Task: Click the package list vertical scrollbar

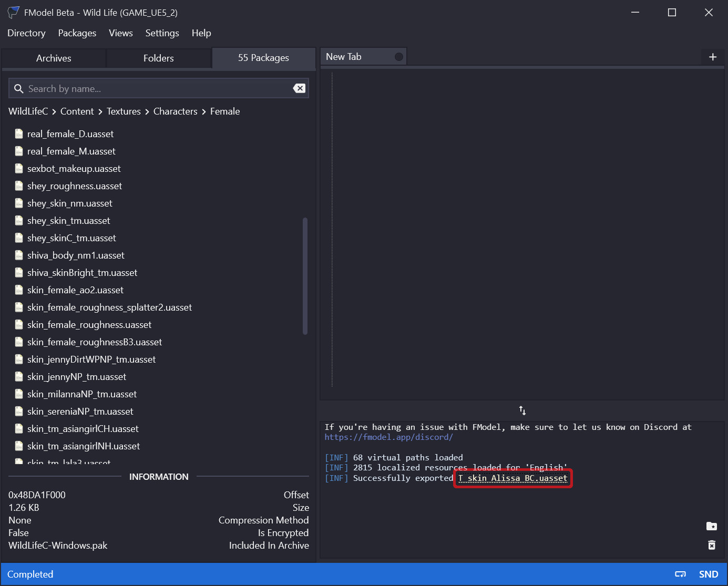Action: click(x=305, y=276)
